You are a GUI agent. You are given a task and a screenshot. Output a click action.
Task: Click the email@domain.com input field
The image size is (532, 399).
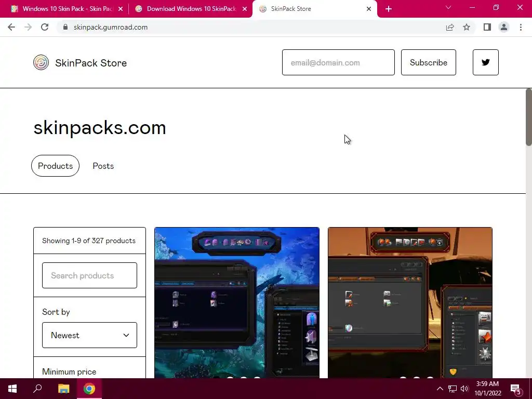click(338, 62)
